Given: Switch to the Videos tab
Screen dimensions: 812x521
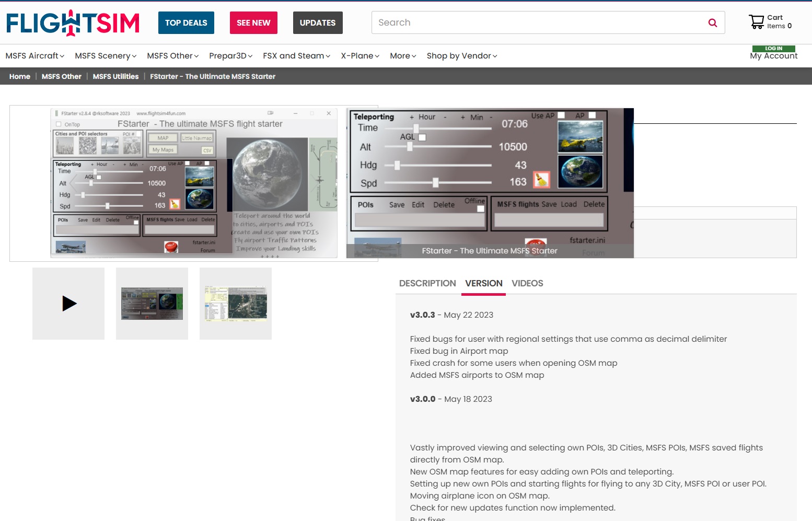Looking at the screenshot, I should tap(527, 283).
